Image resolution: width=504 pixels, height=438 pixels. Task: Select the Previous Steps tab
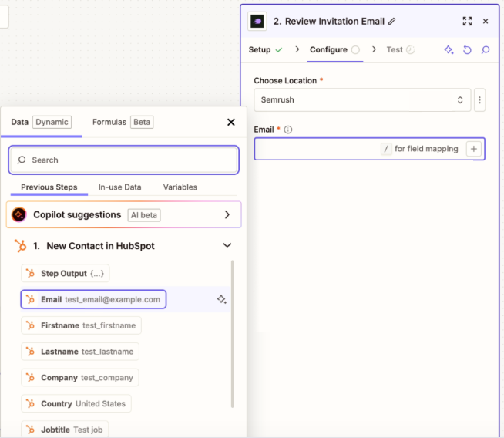(x=49, y=187)
